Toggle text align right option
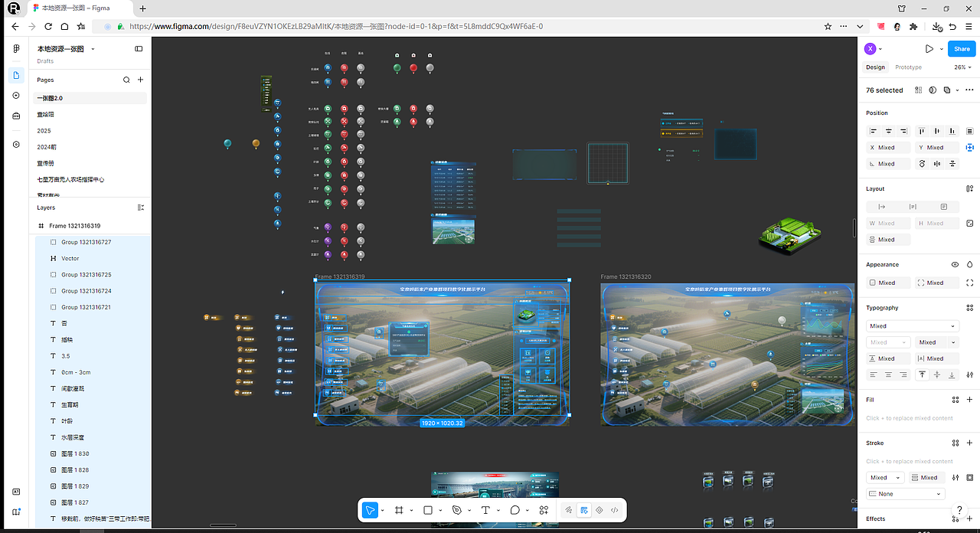The image size is (980, 533). point(903,374)
